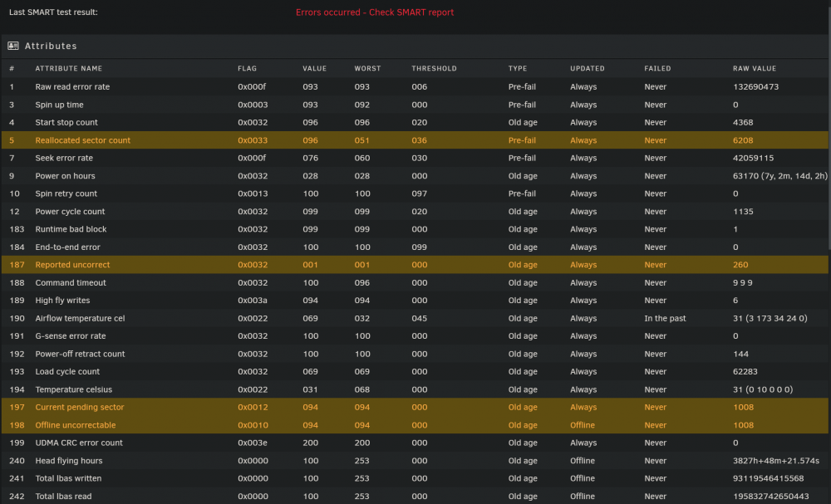Click the THRESHOLD column header
The image size is (831, 504).
[x=434, y=68]
